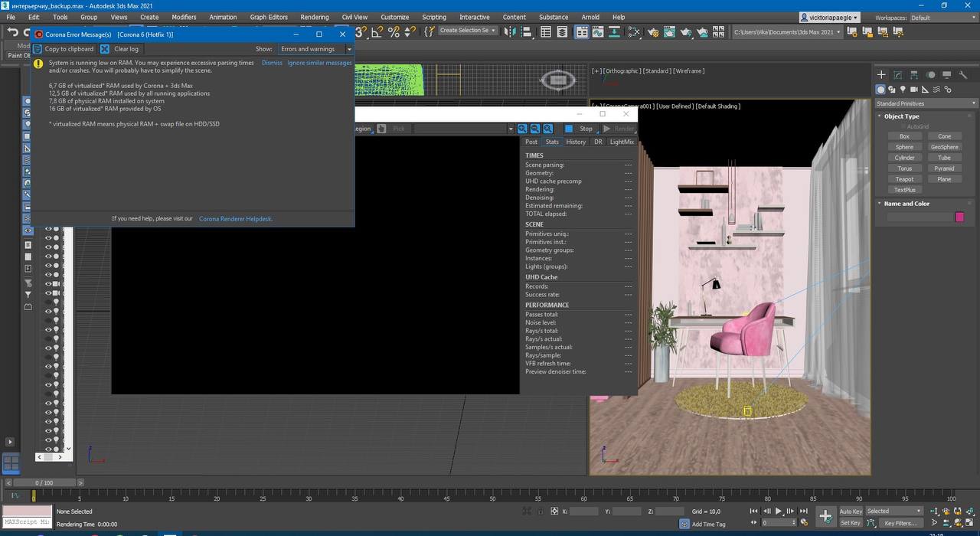
Task: Open Standard Primitives dropdown
Action: tap(926, 103)
